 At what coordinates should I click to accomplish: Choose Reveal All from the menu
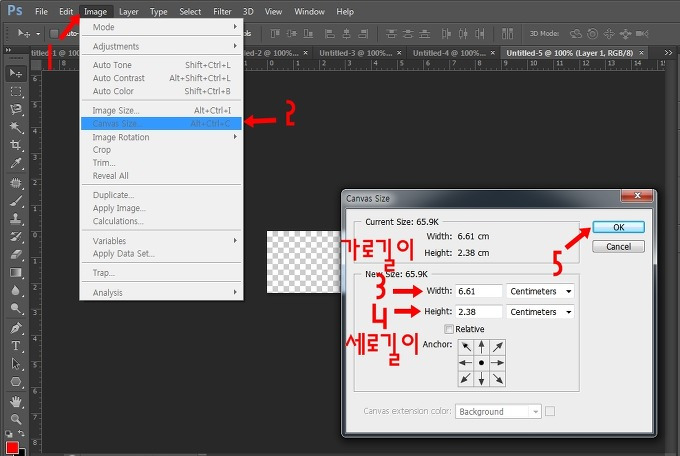coord(161,176)
